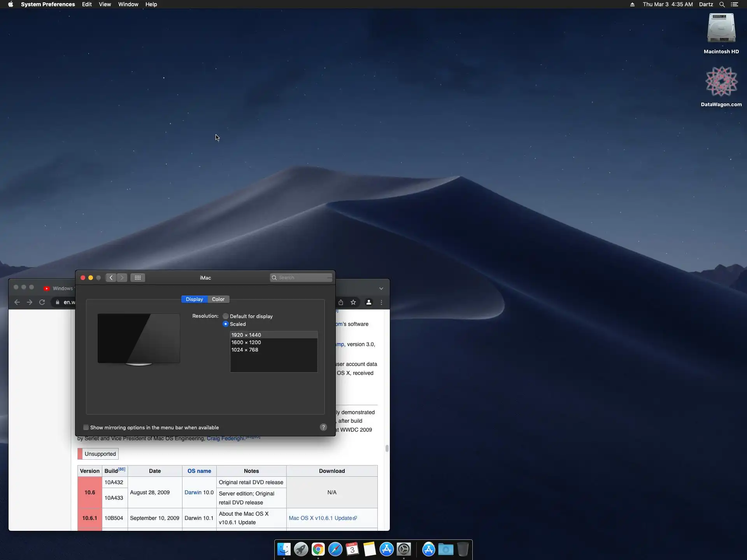Expand Chrome tab search chevron
This screenshot has width=747, height=560.
[x=381, y=289]
